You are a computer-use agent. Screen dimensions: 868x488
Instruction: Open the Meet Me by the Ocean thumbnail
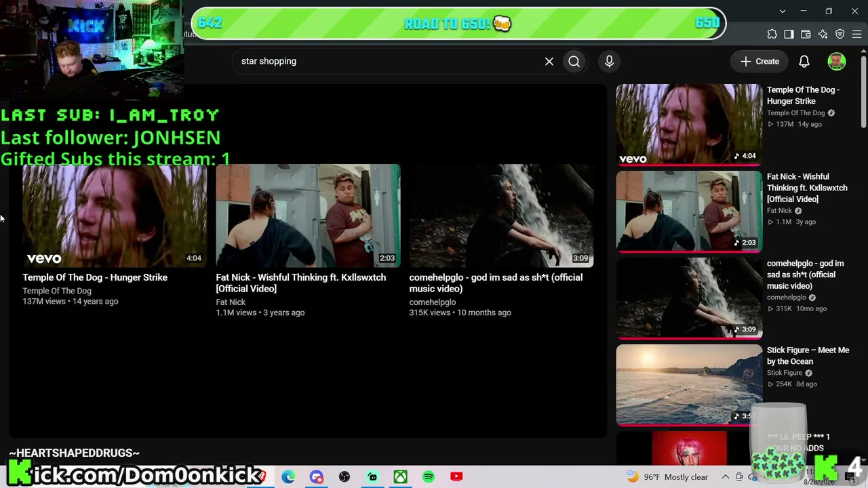689,384
